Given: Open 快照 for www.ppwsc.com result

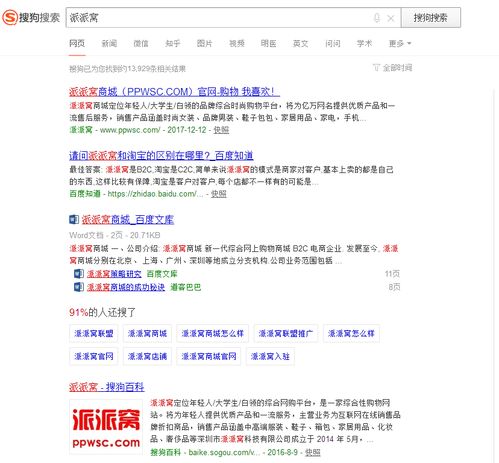Looking at the screenshot, I should (221, 130).
